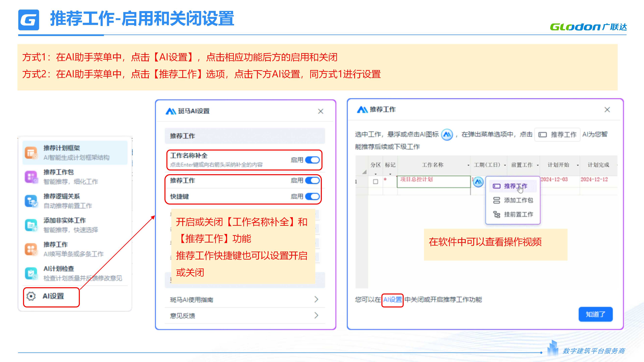Close the 推荐工作 help dialog

(x=607, y=110)
